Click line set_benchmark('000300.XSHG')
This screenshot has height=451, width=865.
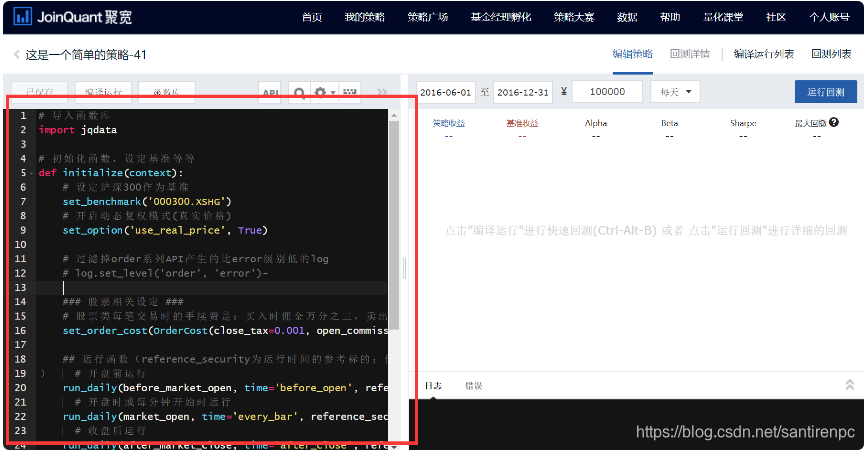147,202
